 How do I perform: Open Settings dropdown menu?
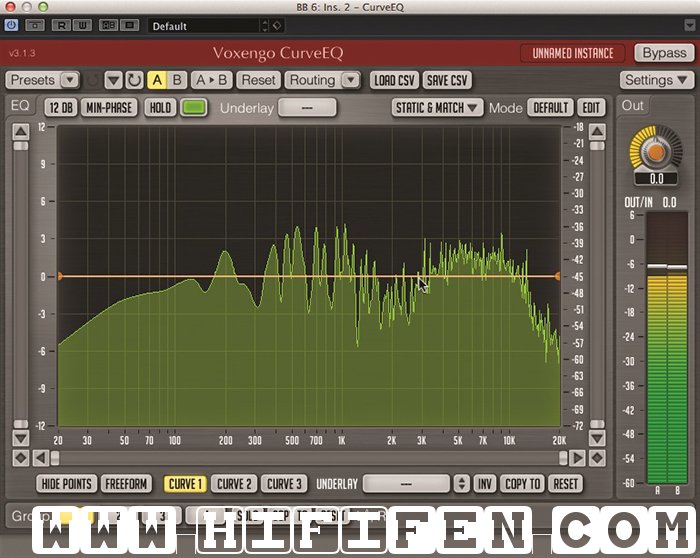656,80
